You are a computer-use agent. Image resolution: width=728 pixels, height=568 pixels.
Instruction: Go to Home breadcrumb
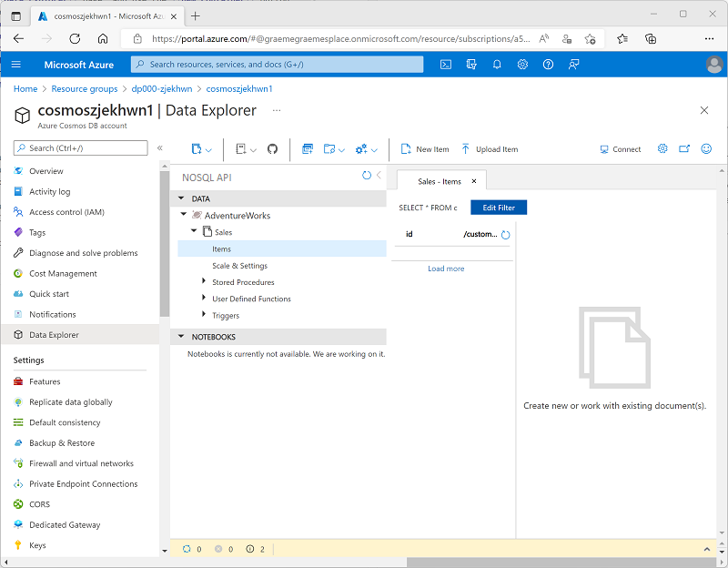click(25, 88)
